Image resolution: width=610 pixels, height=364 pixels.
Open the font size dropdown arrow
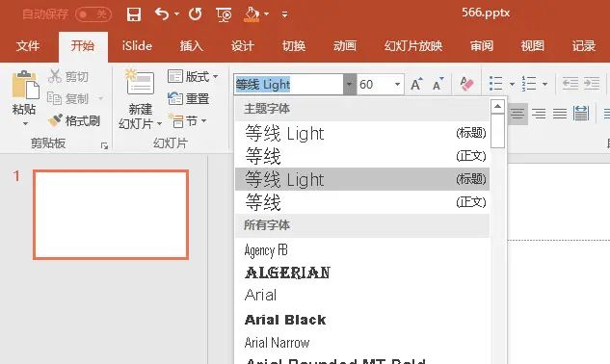click(397, 85)
